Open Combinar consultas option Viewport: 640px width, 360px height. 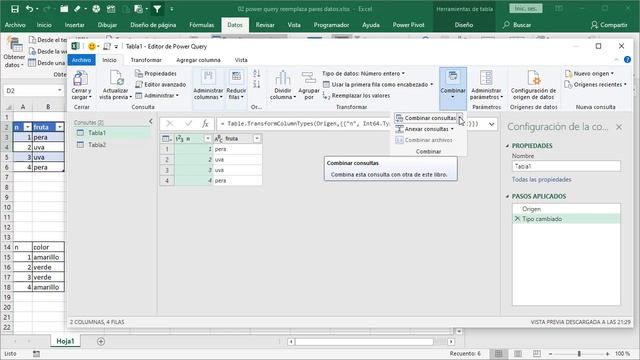426,118
